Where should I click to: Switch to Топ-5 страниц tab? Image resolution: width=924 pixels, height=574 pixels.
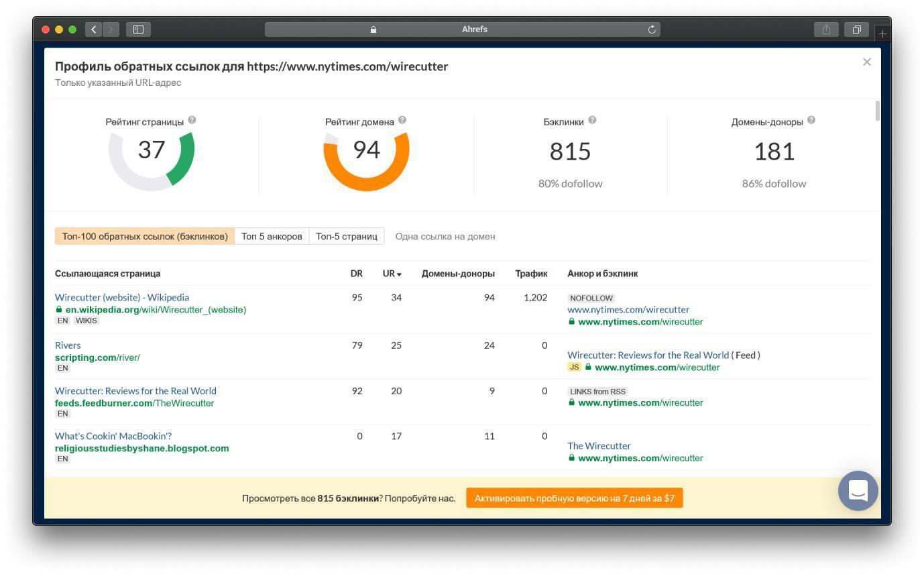(347, 236)
